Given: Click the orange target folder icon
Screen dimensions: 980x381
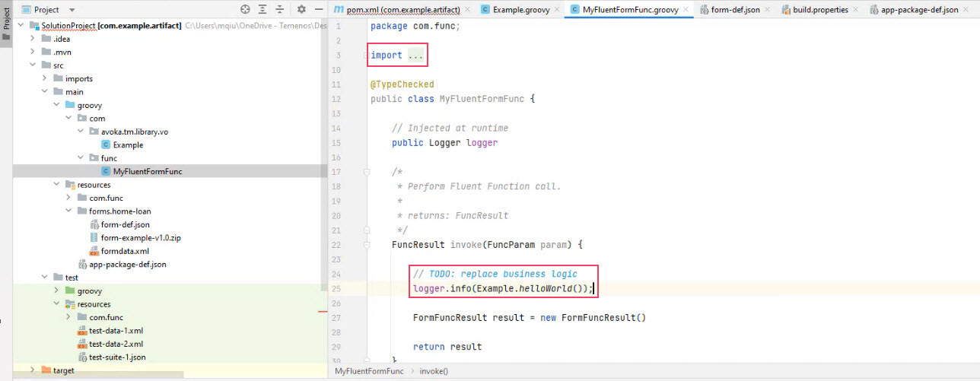Looking at the screenshot, I should (46, 370).
